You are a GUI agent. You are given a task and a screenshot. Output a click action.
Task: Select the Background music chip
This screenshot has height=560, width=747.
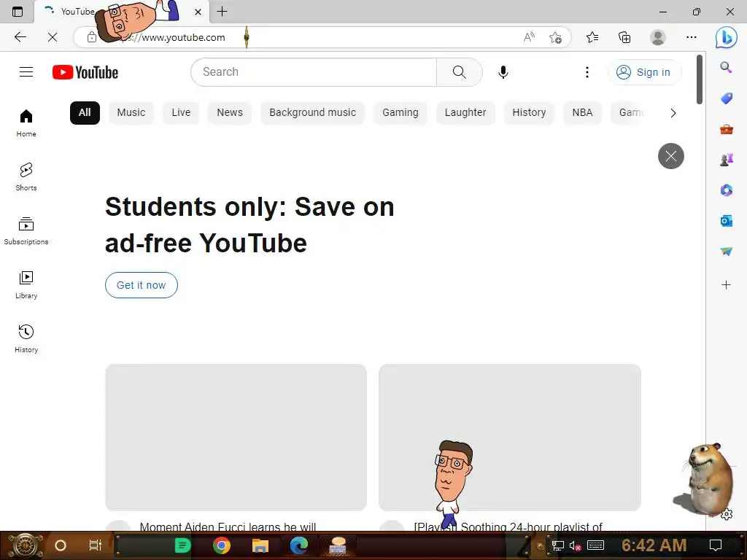pos(312,113)
